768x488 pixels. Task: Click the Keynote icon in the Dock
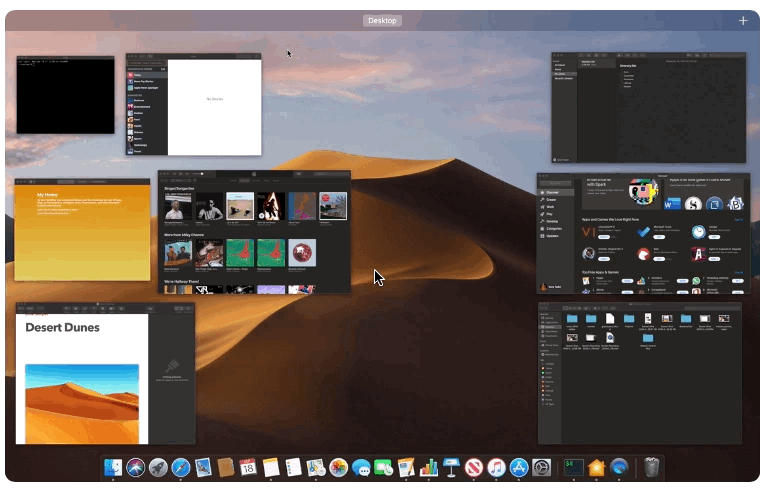pyautogui.click(x=451, y=468)
